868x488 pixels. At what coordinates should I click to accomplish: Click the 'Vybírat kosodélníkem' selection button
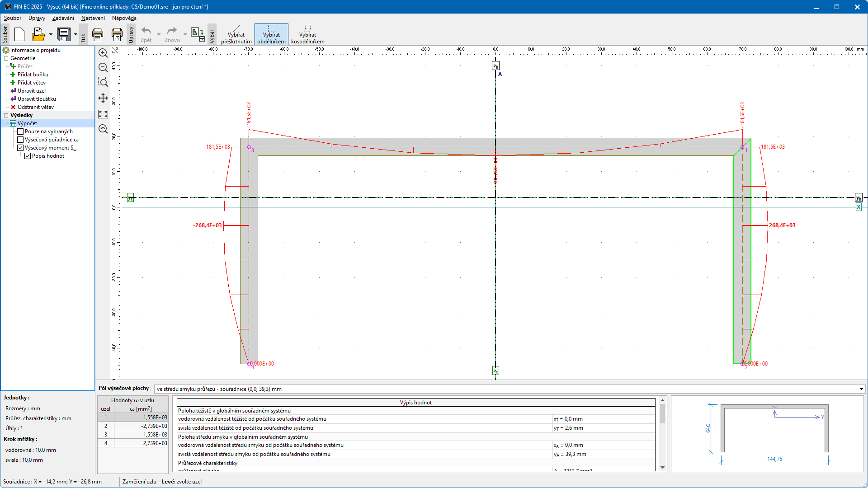pos(307,34)
